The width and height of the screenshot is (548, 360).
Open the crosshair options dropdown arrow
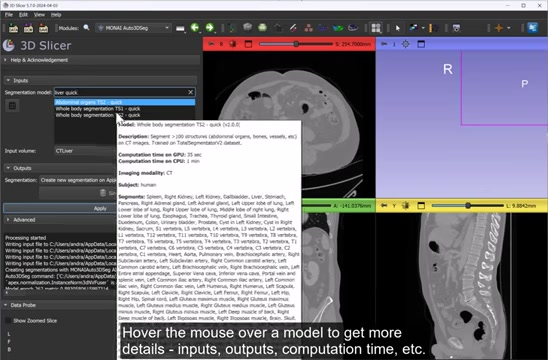(x=509, y=28)
